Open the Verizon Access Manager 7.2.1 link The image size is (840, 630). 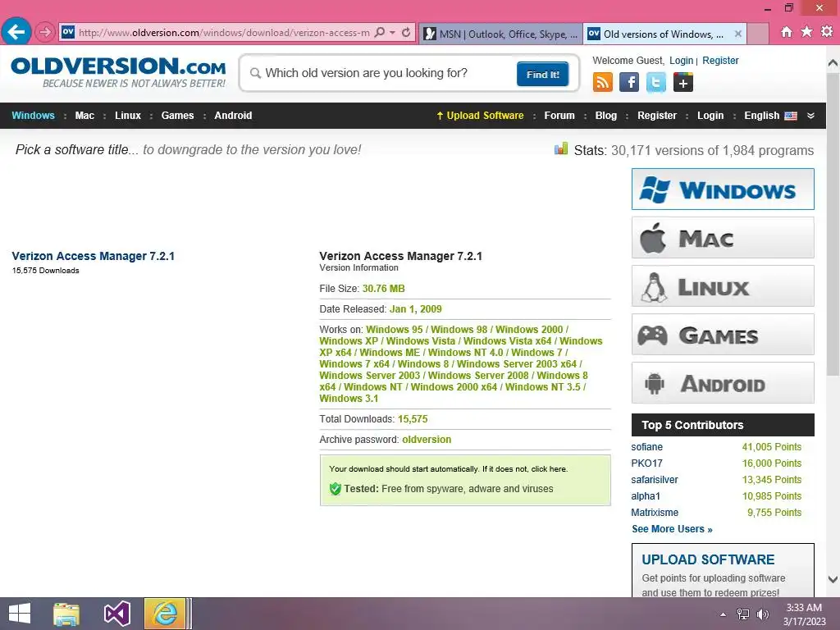click(x=94, y=256)
